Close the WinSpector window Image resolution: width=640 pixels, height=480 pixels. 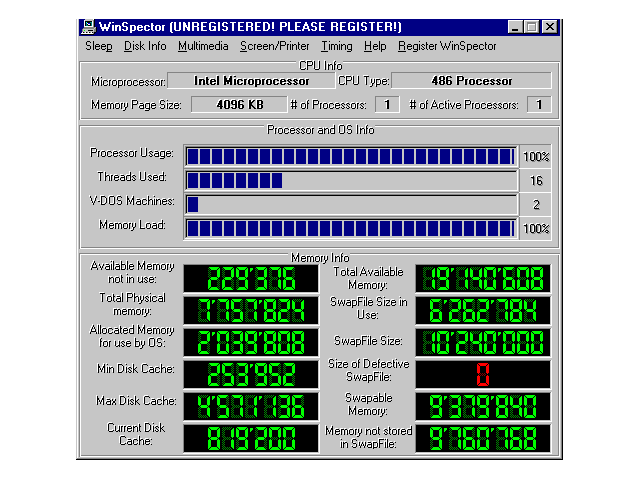click(549, 27)
